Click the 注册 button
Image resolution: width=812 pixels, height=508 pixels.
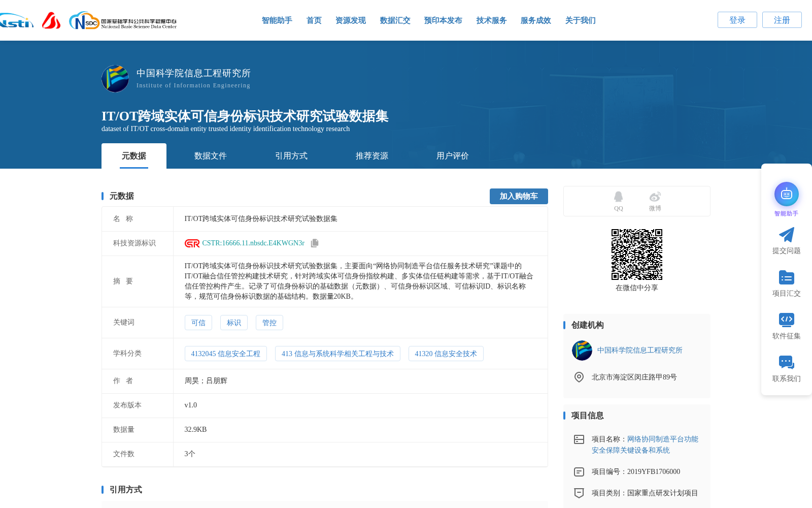782,20
